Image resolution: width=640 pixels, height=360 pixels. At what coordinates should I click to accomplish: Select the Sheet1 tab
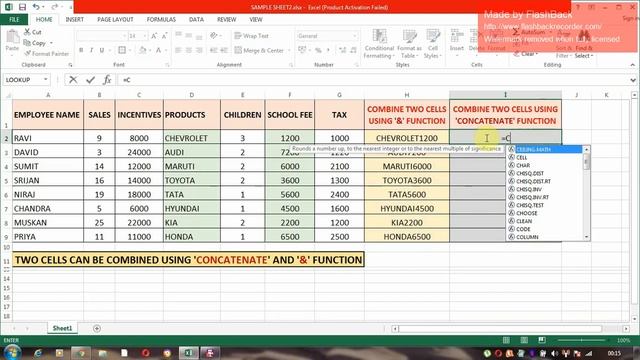62,328
